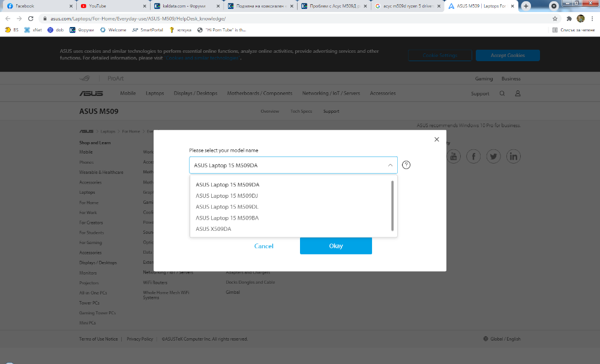Open the SmartPortal bookmark
Viewport: 600px width, 364px height.
coord(148,30)
